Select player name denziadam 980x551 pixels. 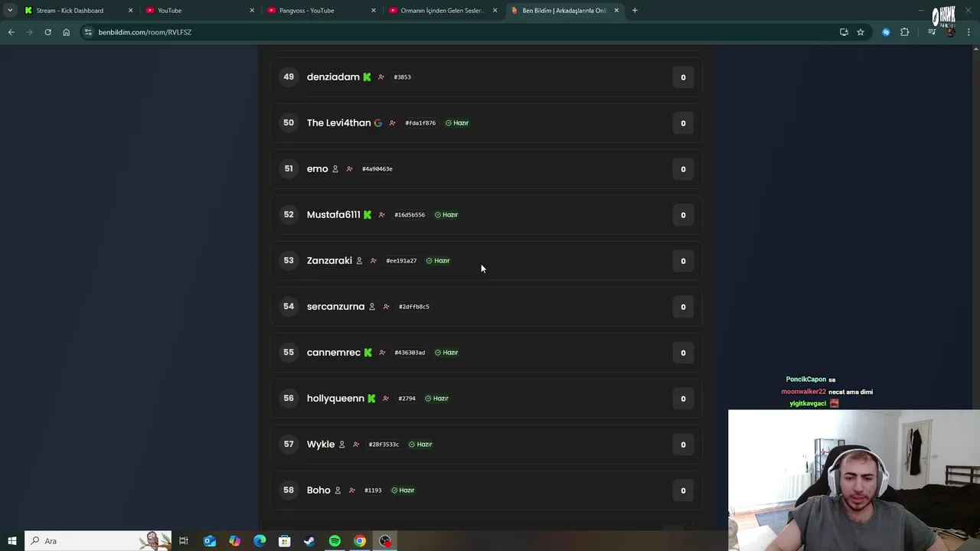tap(333, 77)
